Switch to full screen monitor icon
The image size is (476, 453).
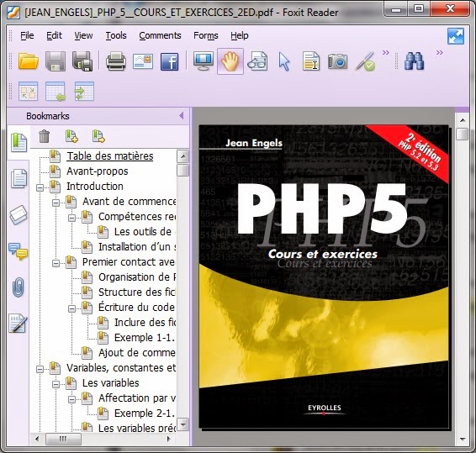(203, 61)
